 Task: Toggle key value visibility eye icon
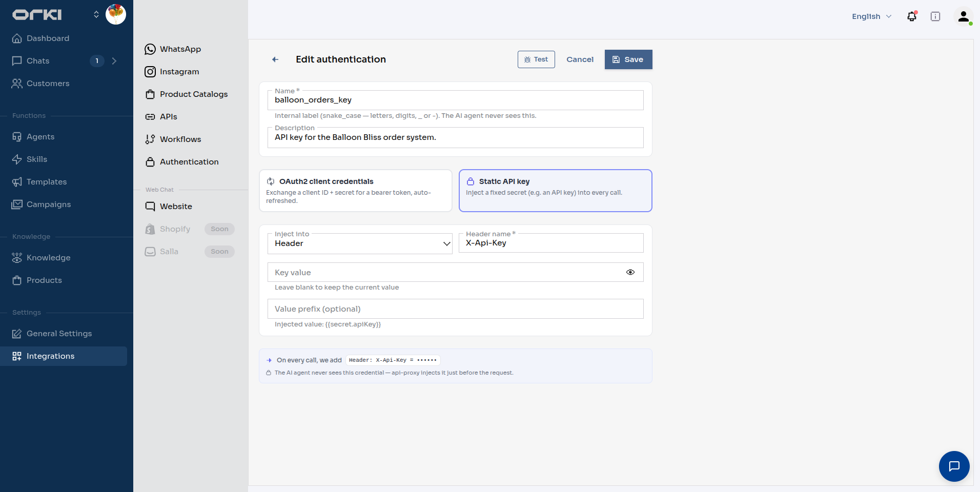tap(630, 272)
